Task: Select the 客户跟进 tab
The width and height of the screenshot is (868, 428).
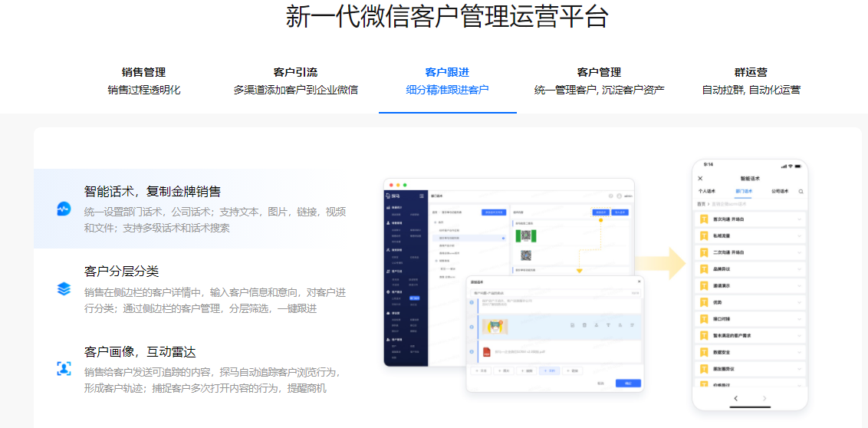Action: [447, 81]
